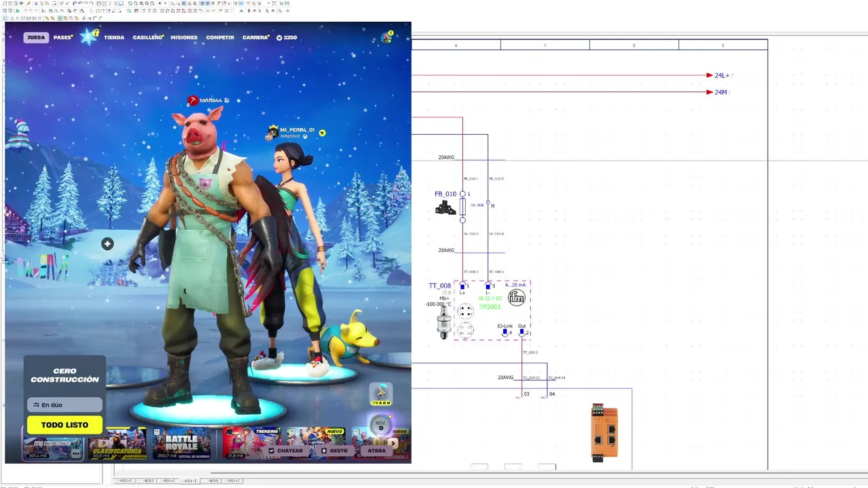Open the profile avatar icon in Fortnite
Viewport: 868px width, 488px height.
click(x=387, y=37)
